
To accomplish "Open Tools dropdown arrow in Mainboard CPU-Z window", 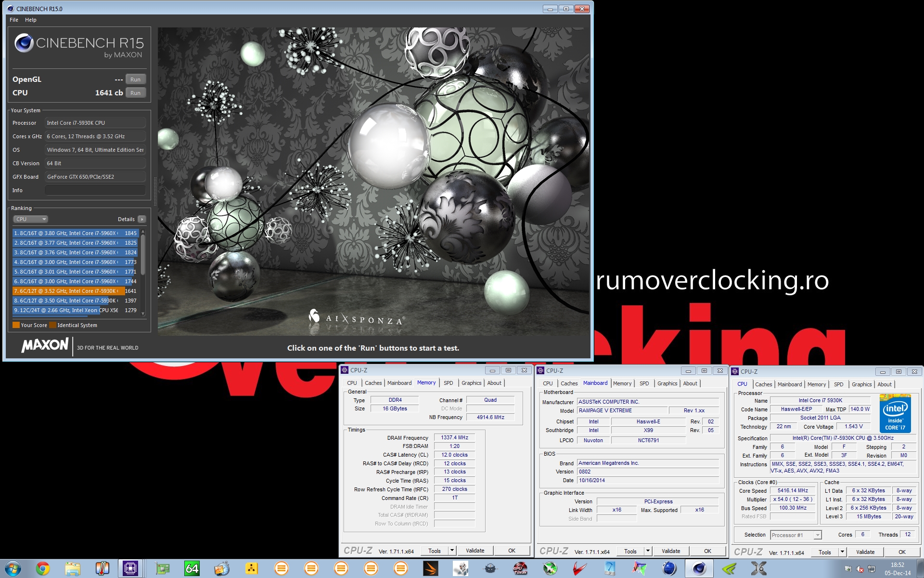I will click(x=648, y=551).
